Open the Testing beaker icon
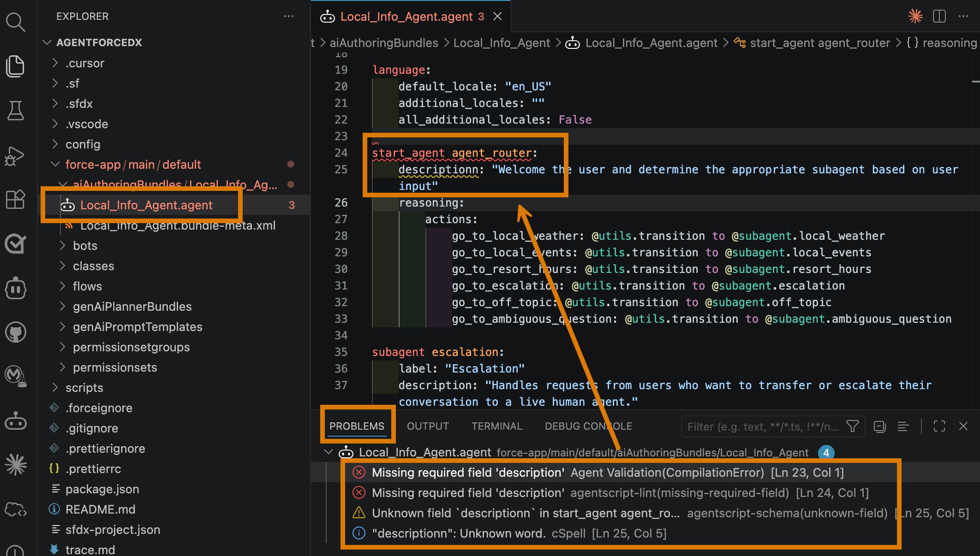Screen dimensions: 980x556 (16, 111)
